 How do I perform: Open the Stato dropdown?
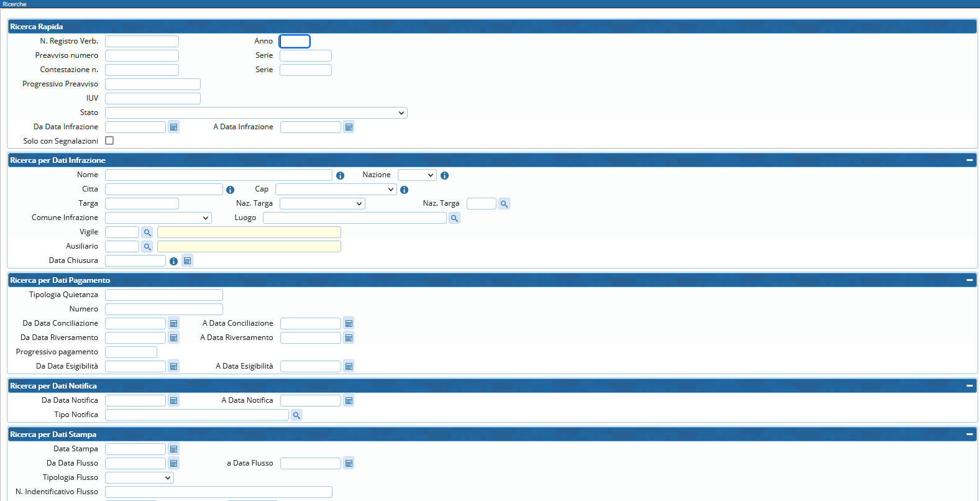point(256,113)
